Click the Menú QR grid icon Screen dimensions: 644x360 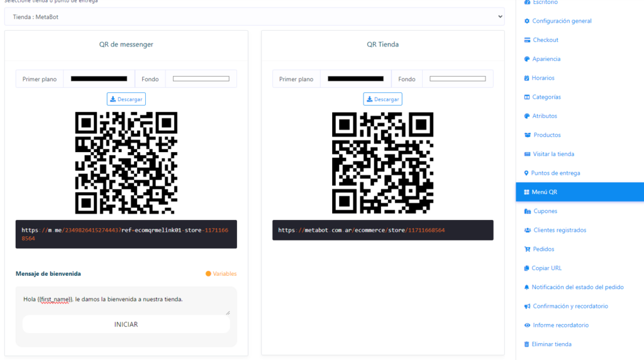pyautogui.click(x=526, y=192)
